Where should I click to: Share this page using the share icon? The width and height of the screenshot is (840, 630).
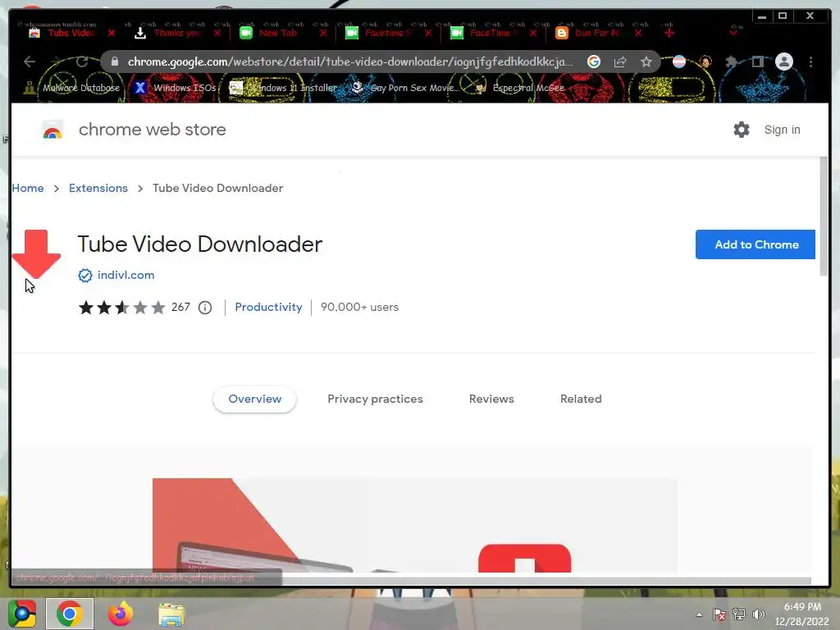pyautogui.click(x=620, y=62)
